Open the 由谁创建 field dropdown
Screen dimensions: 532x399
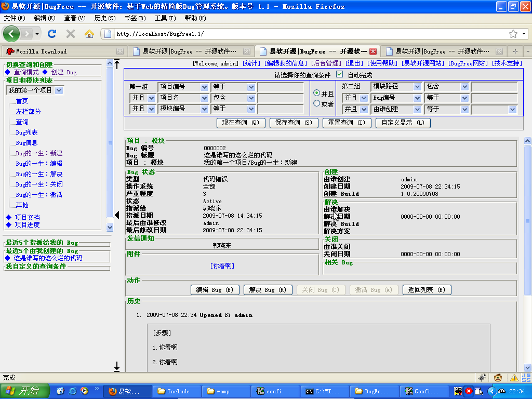click(x=396, y=109)
